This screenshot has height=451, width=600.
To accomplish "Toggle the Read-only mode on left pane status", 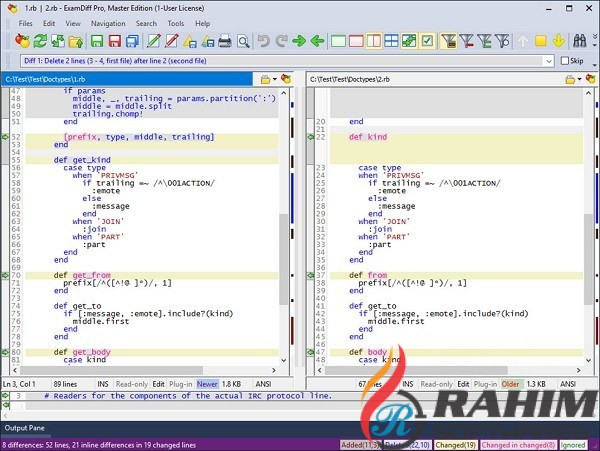I will [x=129, y=383].
